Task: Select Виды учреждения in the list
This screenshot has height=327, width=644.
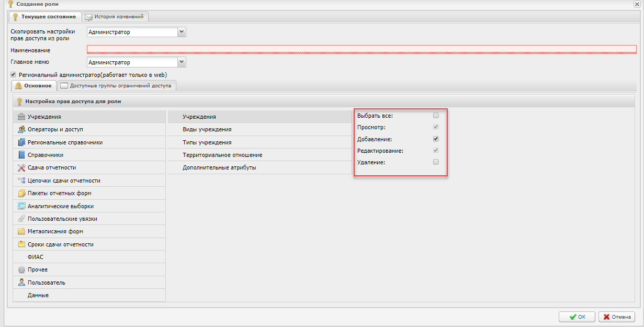Action: (207, 129)
